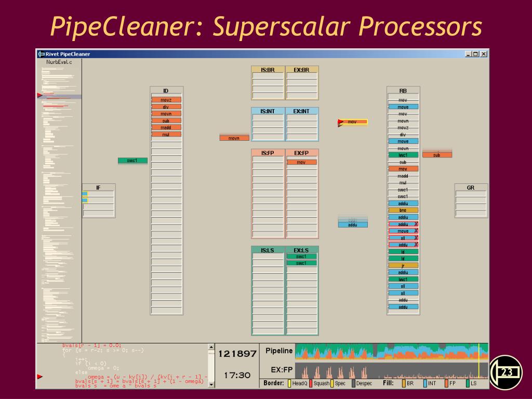This screenshot has width=532, height=399.
Task: Select madd instruction in the ID stage
Action: click(166, 128)
